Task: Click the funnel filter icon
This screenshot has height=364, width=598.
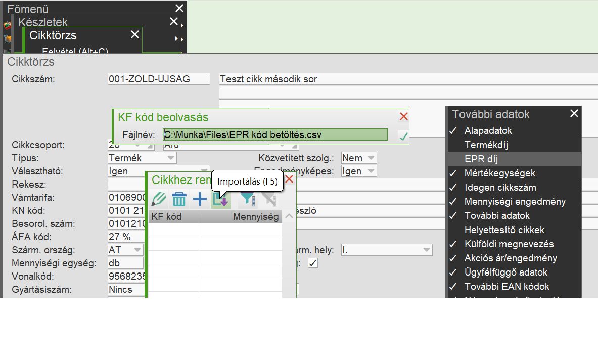Action: [247, 199]
